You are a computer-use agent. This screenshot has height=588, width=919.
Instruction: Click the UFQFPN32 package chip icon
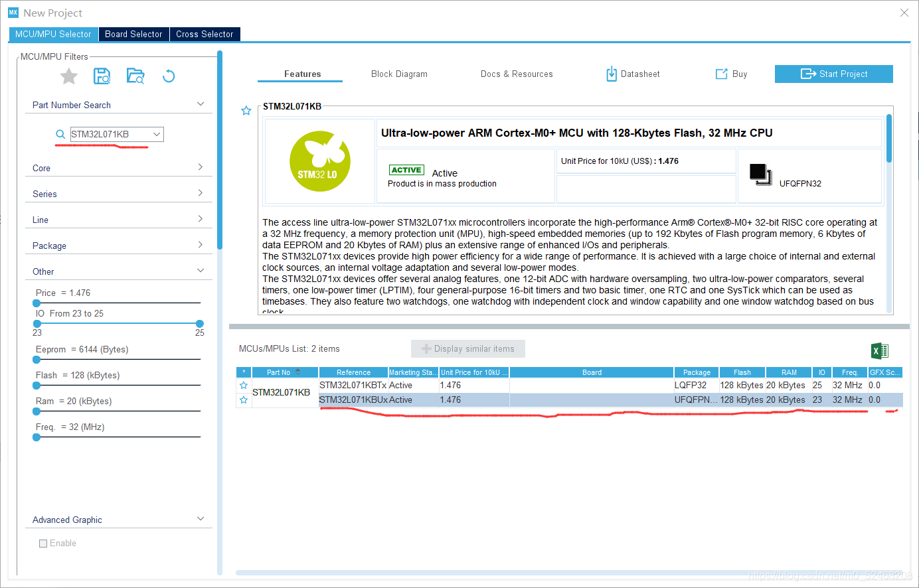tap(760, 174)
